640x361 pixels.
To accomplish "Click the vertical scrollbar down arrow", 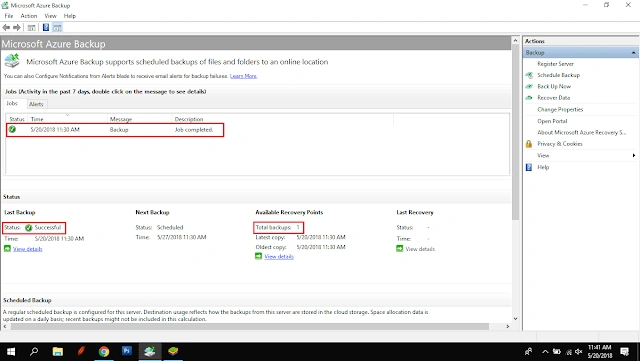I will [x=515, y=319].
